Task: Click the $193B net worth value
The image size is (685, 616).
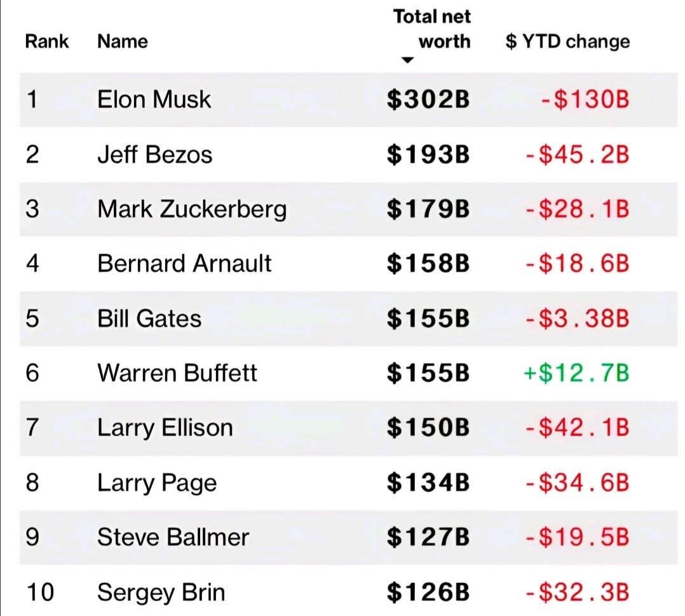Action: [x=428, y=154]
